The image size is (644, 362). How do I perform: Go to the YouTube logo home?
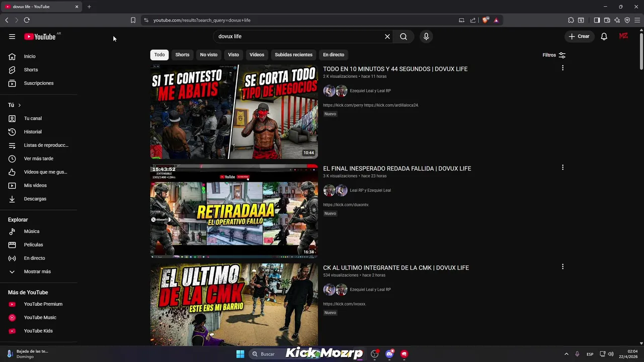[40, 37]
